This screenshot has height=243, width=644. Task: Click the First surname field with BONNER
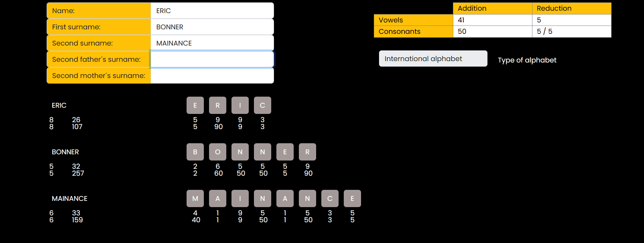212,27
